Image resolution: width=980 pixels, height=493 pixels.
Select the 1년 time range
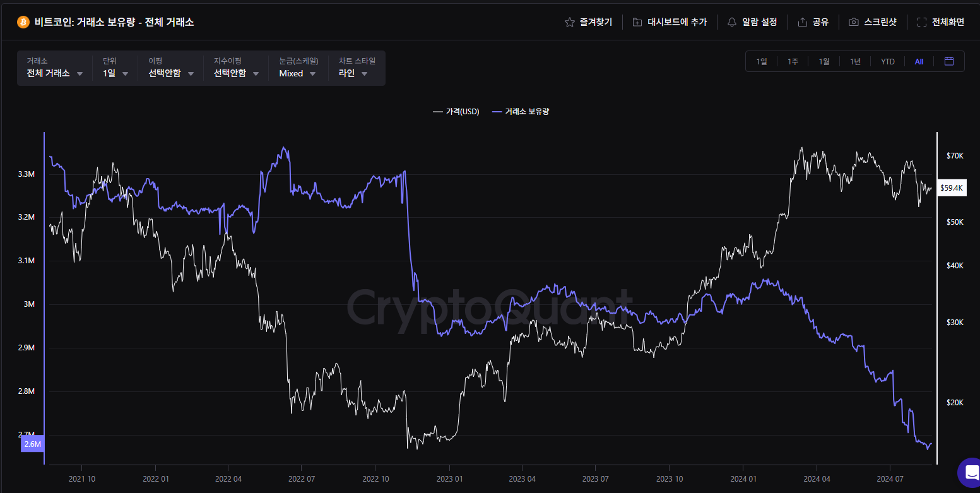click(855, 61)
